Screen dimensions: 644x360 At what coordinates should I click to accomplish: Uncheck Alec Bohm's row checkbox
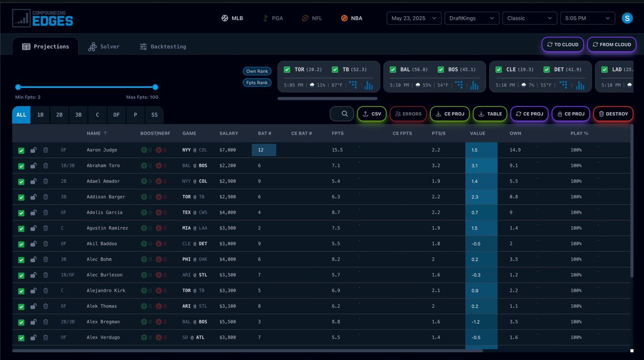[x=21, y=259]
